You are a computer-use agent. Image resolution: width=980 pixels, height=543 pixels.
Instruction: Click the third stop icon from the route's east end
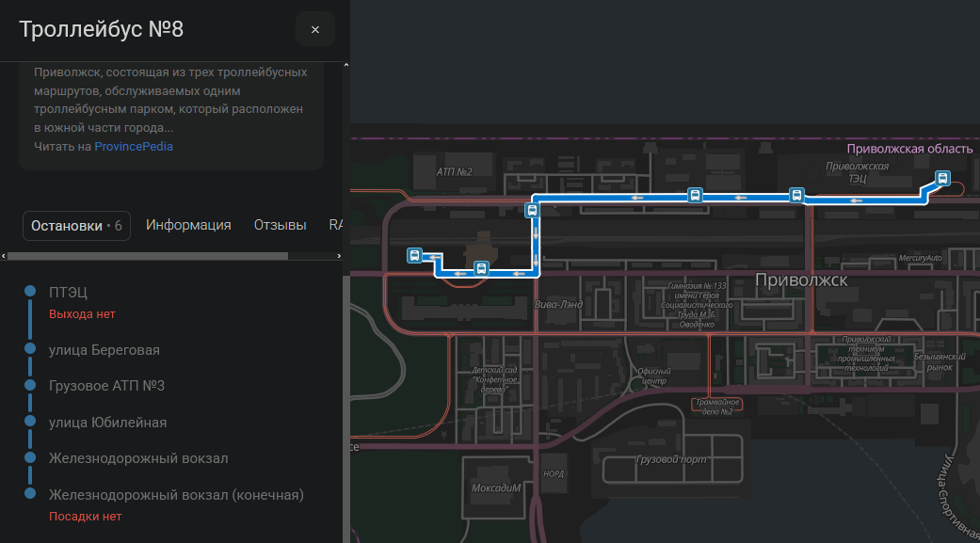tap(695, 196)
